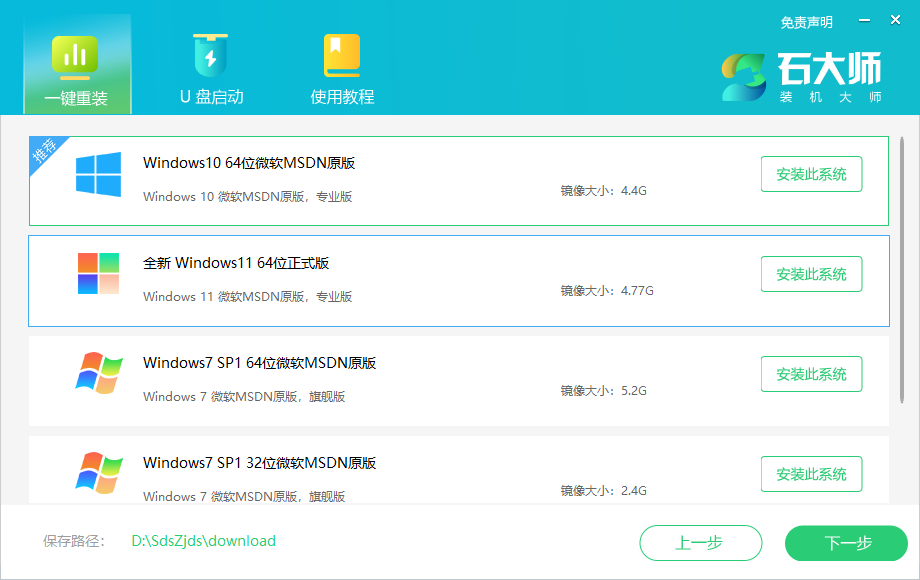Proceed with 下一步 button
This screenshot has width=920, height=580.
coord(846,543)
